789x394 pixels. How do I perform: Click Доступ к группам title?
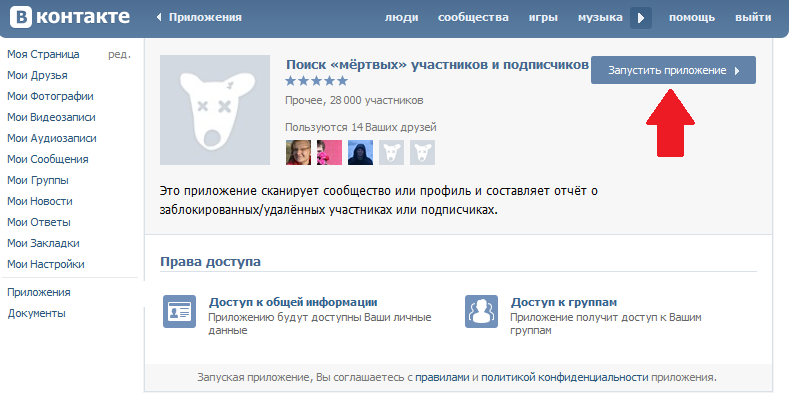click(564, 302)
